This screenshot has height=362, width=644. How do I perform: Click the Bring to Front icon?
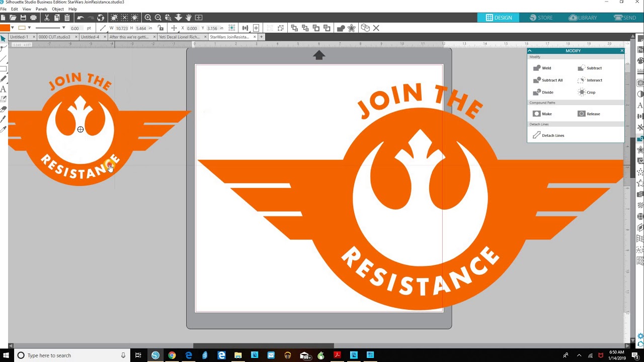pos(294,28)
